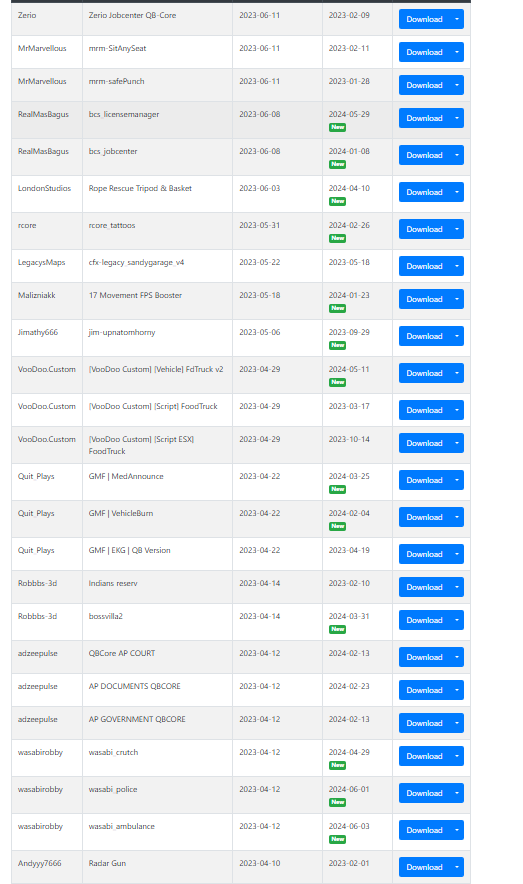Download jim-upnatomhorny
The image size is (523, 884).
tap(424, 336)
